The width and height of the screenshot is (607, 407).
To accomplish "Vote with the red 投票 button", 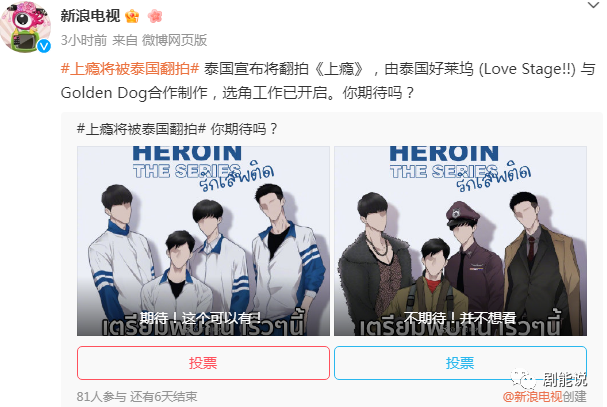I will click(x=203, y=363).
